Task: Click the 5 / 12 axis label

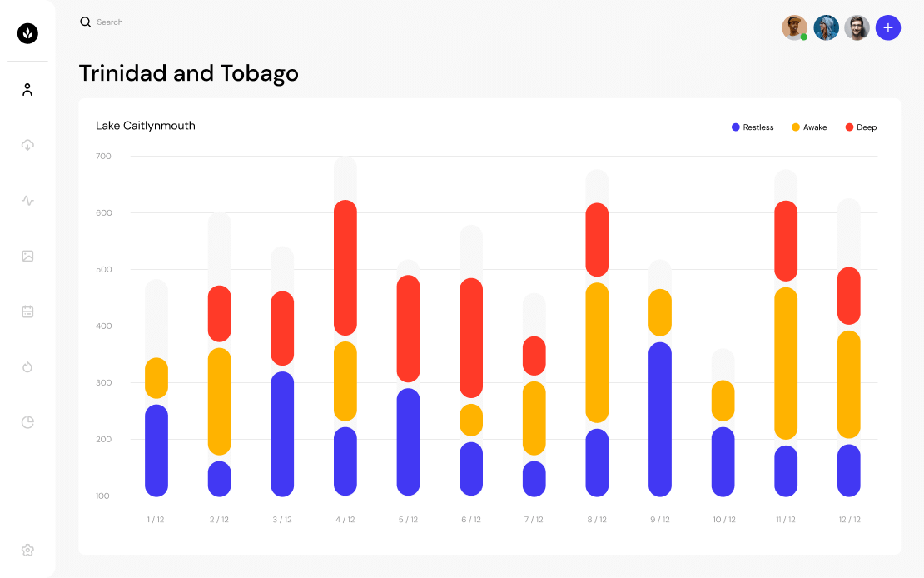Action: (x=408, y=520)
